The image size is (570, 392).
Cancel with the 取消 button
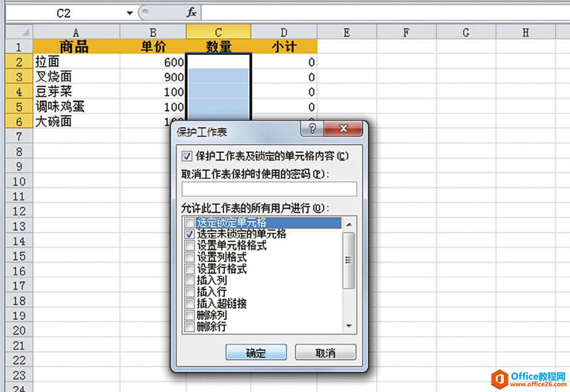click(x=325, y=353)
